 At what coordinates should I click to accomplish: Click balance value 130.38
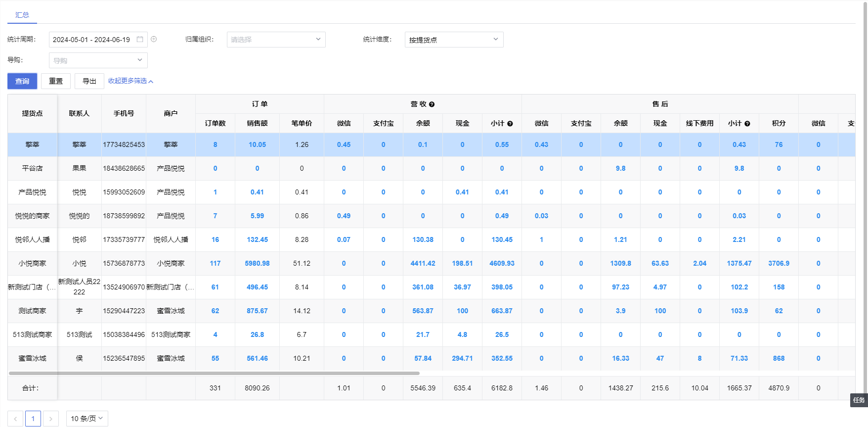(x=423, y=239)
